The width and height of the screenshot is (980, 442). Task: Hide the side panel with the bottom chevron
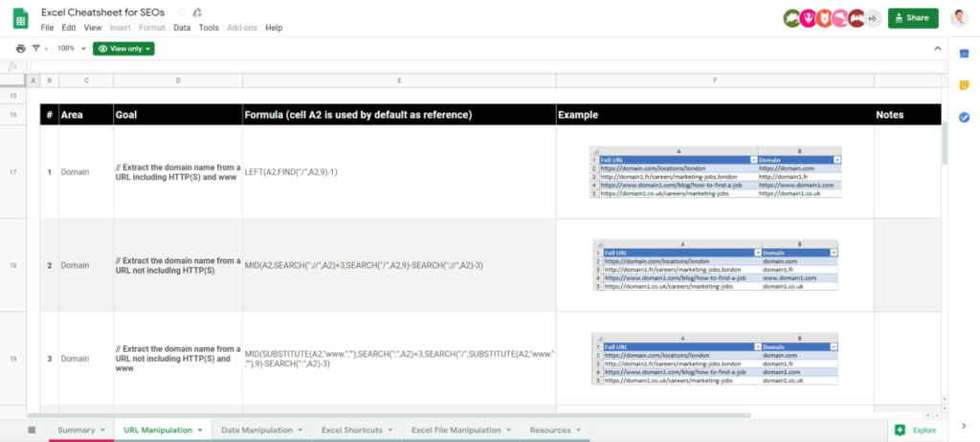pos(964,426)
